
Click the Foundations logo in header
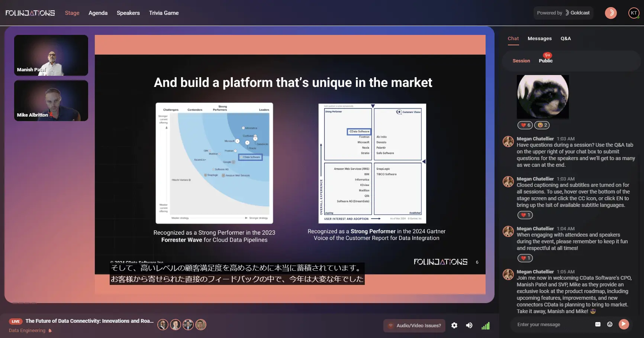point(30,13)
